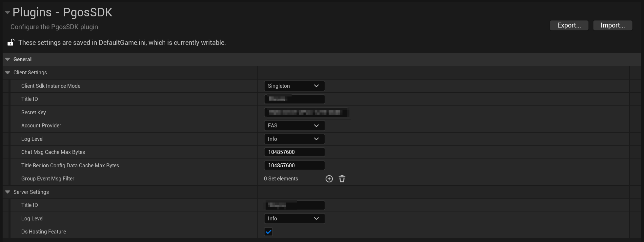The width and height of the screenshot is (644, 242).
Task: Open the Account Provider FAS dropdown
Action: [x=294, y=125]
